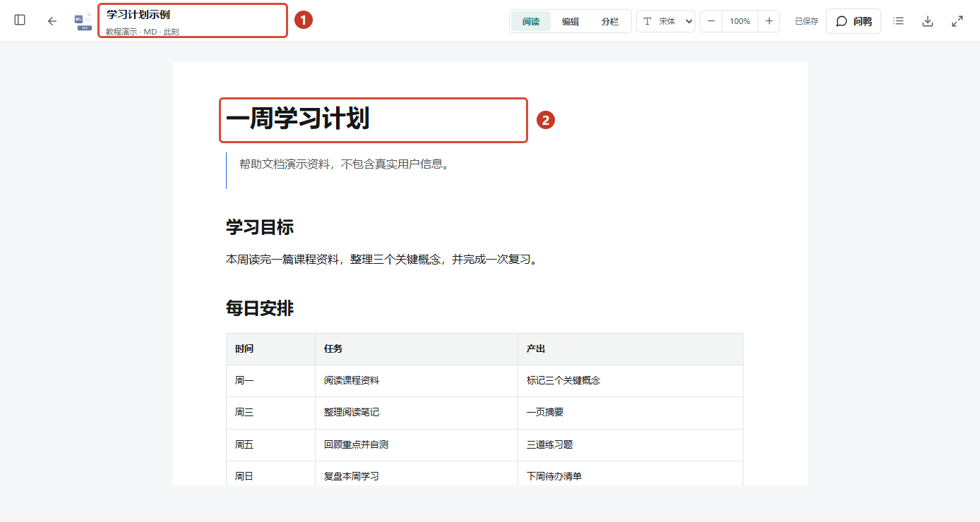Click the 已保存 status label

[x=806, y=21]
